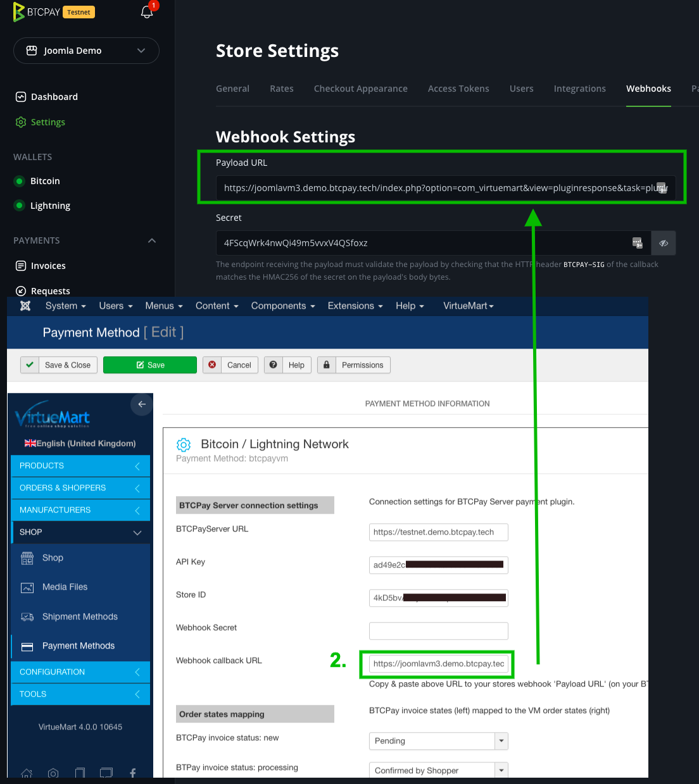Switch to the Checkout Appearance tab
The image size is (699, 784).
pyautogui.click(x=361, y=89)
